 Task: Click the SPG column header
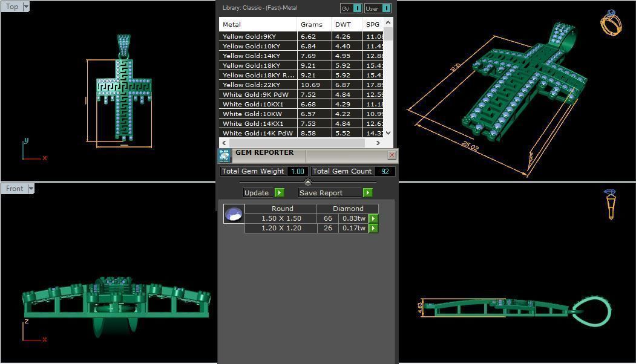point(373,24)
